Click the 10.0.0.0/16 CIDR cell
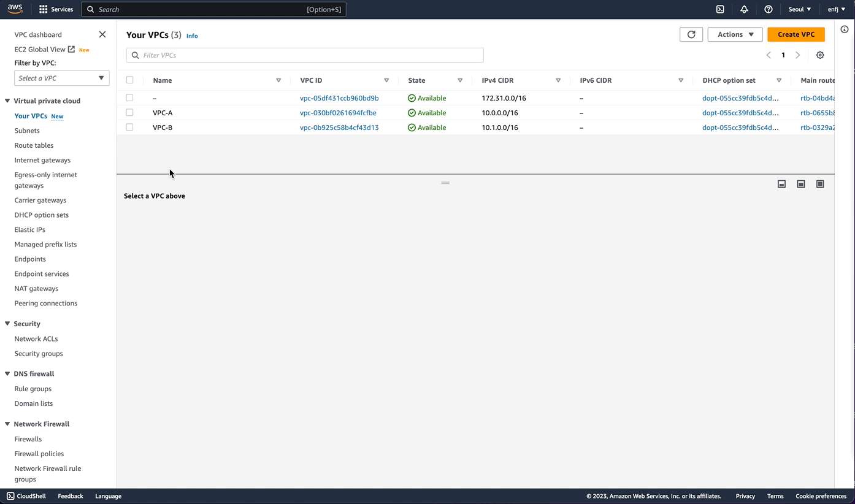The height and width of the screenshot is (504, 855). click(x=500, y=113)
